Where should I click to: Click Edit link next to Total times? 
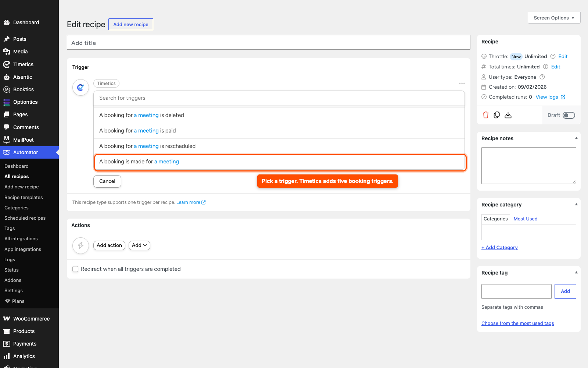click(x=556, y=67)
